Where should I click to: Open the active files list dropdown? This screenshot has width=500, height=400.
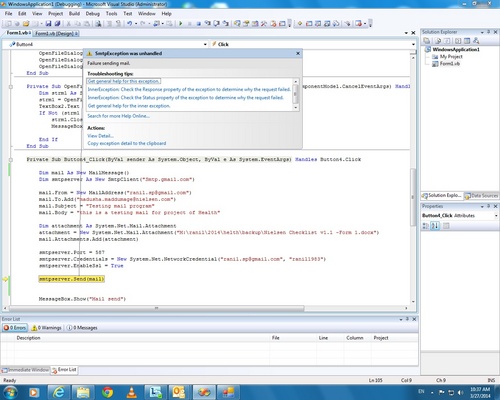pyautogui.click(x=406, y=33)
